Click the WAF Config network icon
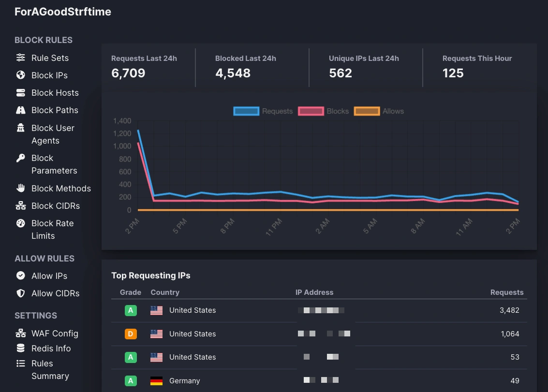The width and height of the screenshot is (548, 392). coord(21,334)
